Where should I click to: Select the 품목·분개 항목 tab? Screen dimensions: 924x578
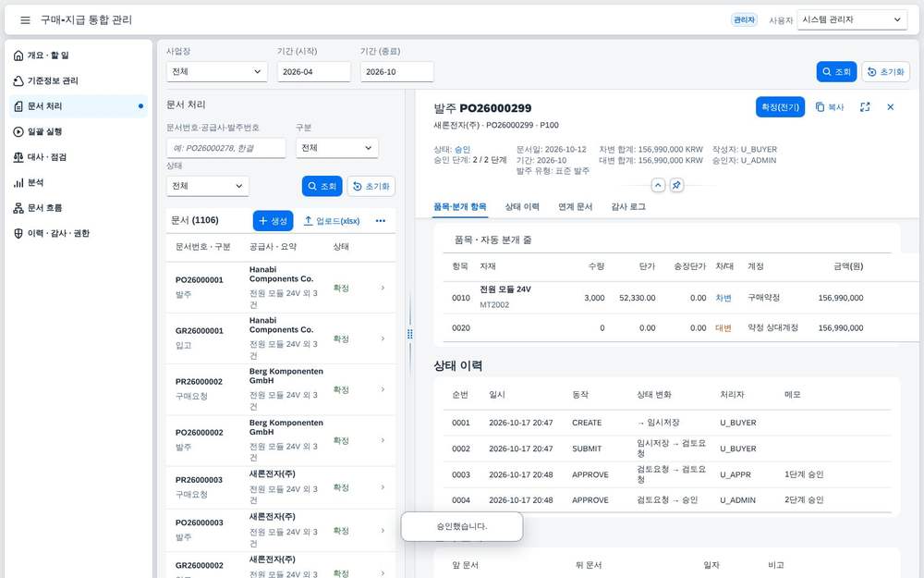pos(459,207)
